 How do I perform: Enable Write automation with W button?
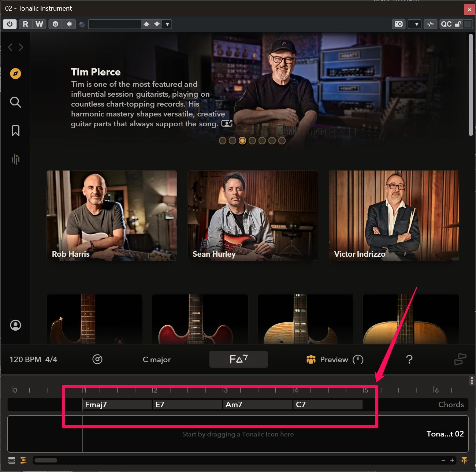39,24
